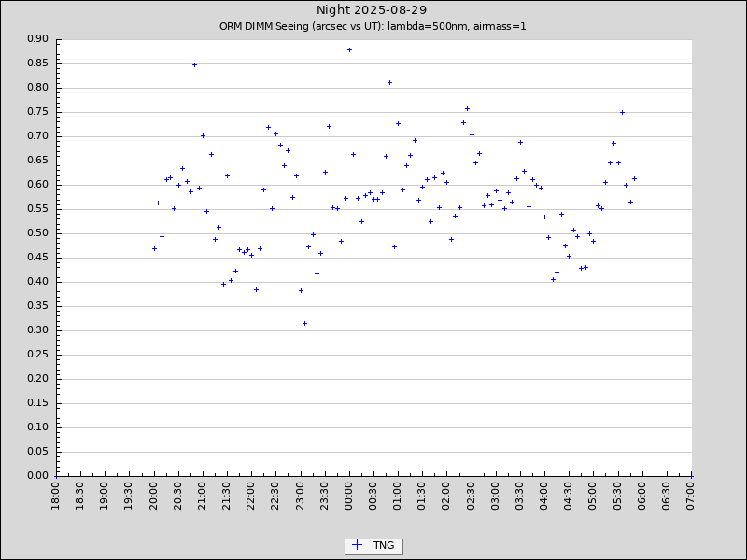The image size is (747, 560).
Task: Click the 0.15 y-axis label
Action: (38, 403)
